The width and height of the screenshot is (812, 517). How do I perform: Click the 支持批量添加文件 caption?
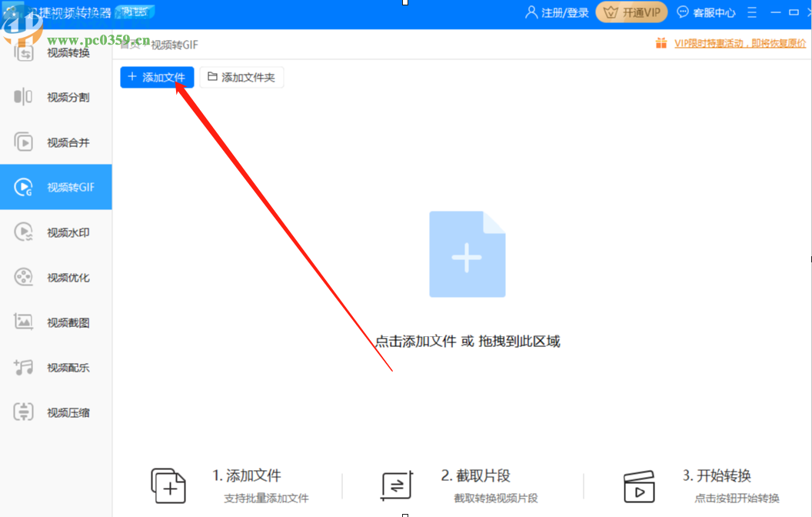point(266,499)
